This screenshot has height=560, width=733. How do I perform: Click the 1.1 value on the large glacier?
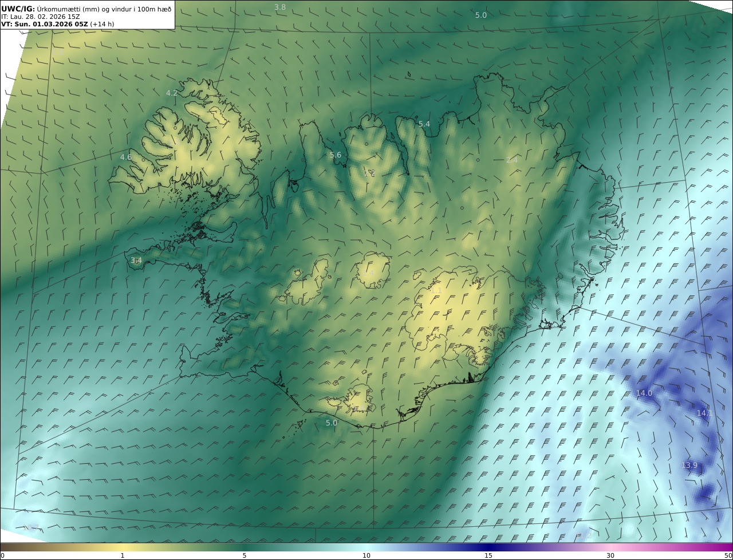pos(436,291)
